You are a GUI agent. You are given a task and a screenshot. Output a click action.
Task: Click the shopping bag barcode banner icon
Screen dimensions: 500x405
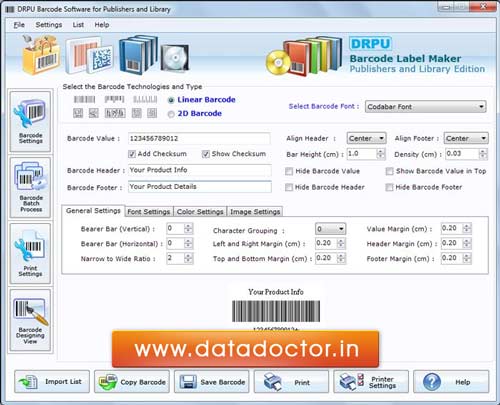[41, 55]
